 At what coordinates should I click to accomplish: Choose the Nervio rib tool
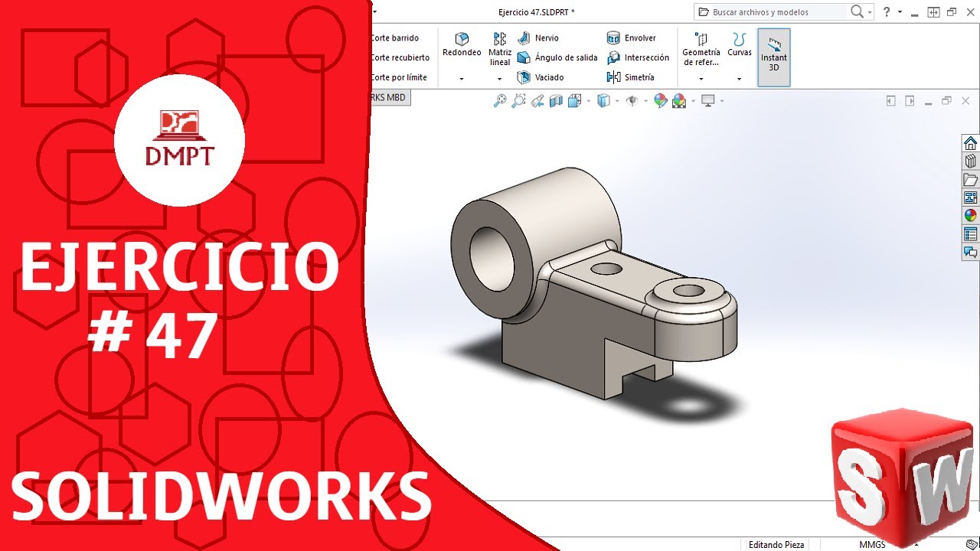click(538, 37)
